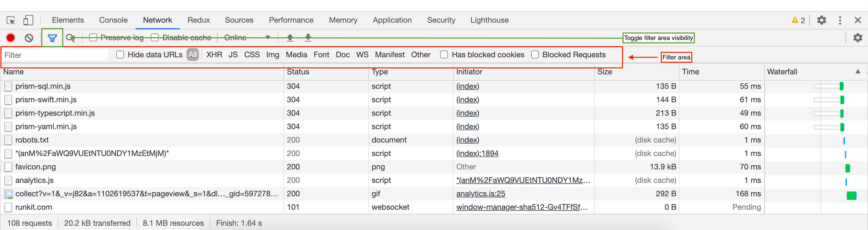This screenshot has height=230, width=868.
Task: Open DevTools settings gear at top
Action: pyautogui.click(x=822, y=20)
